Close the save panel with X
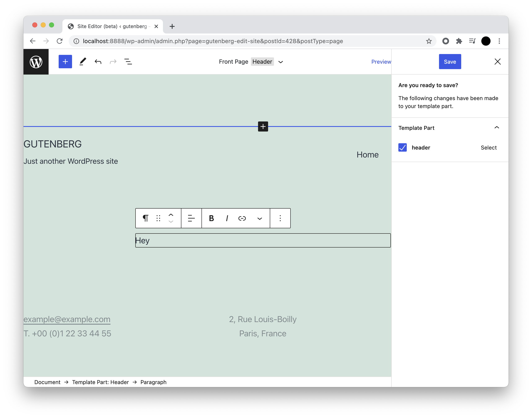The width and height of the screenshot is (532, 418). coord(497,61)
